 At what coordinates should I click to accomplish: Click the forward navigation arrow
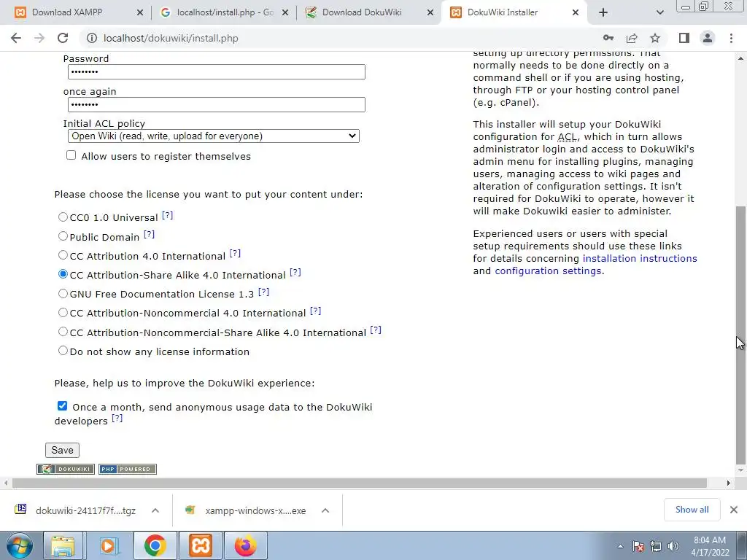pyautogui.click(x=39, y=38)
